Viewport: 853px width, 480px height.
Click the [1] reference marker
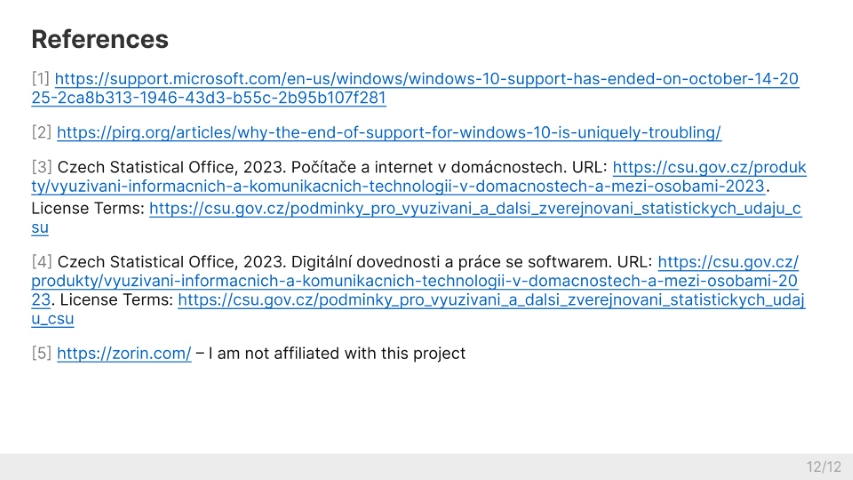tap(41, 79)
